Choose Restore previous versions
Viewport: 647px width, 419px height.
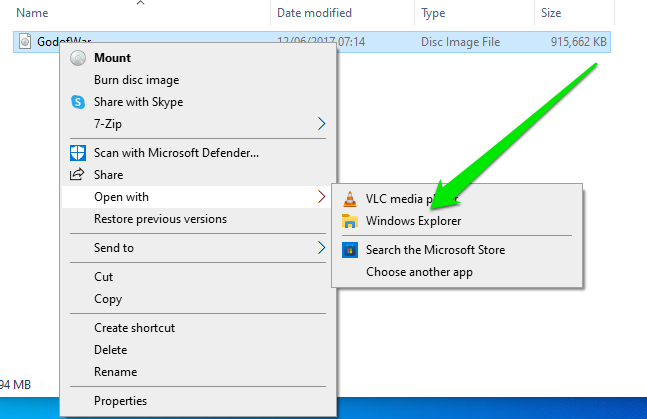pos(160,219)
